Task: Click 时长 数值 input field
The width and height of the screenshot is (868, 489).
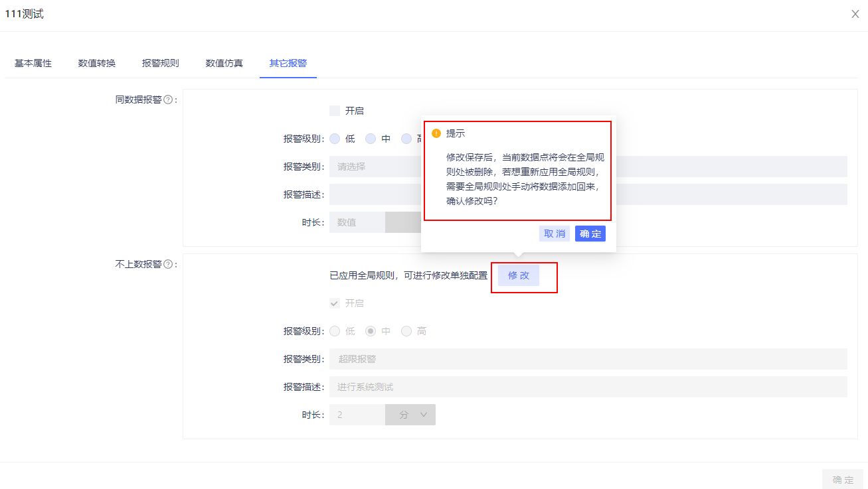Action: (x=357, y=222)
